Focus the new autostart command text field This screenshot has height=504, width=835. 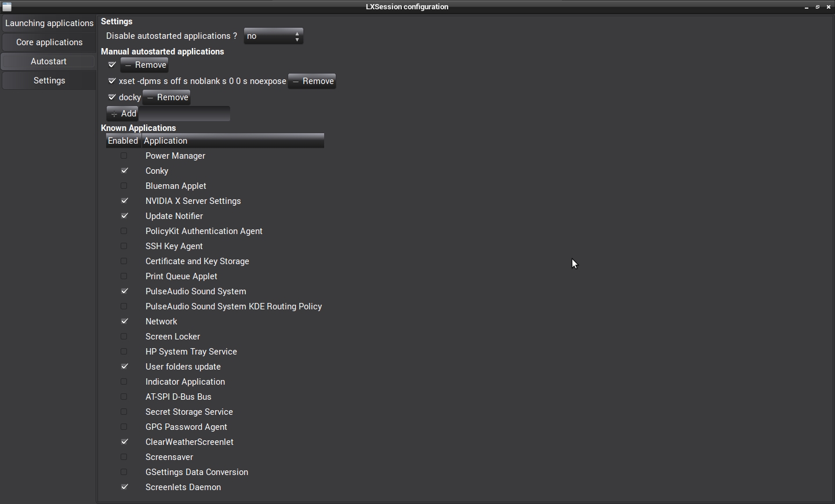(184, 114)
